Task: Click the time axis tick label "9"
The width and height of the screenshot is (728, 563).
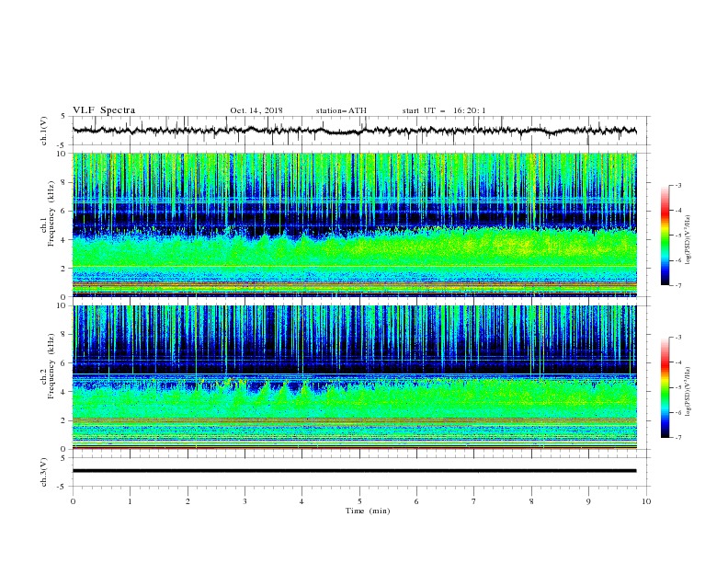Action: click(x=588, y=501)
